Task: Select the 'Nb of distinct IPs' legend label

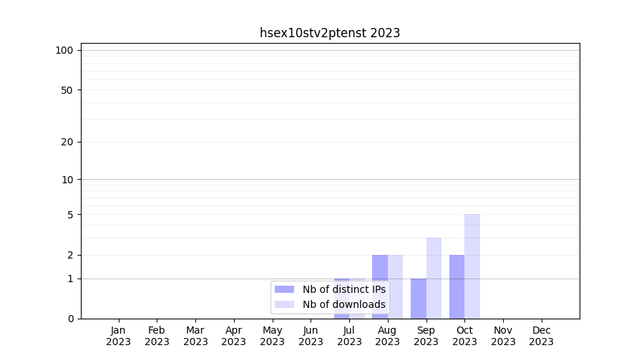Action: click(x=343, y=289)
